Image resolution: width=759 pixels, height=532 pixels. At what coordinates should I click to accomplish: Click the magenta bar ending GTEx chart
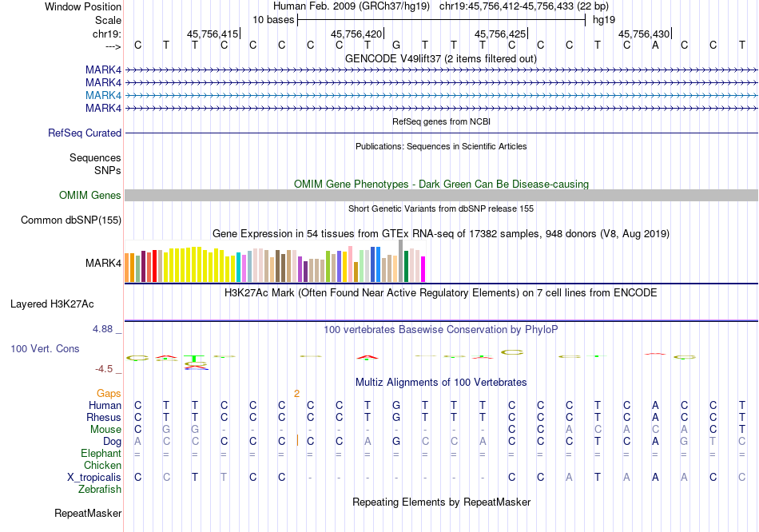point(423,269)
